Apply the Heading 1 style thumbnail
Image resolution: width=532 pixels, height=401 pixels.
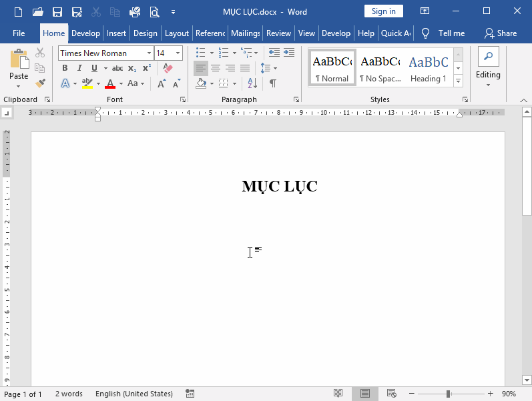point(429,68)
